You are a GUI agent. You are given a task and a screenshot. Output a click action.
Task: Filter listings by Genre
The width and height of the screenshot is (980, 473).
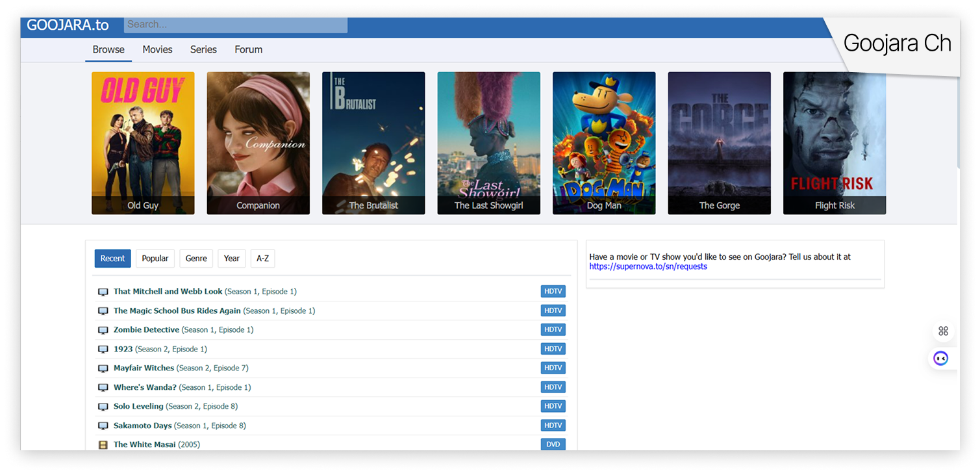[x=196, y=259]
